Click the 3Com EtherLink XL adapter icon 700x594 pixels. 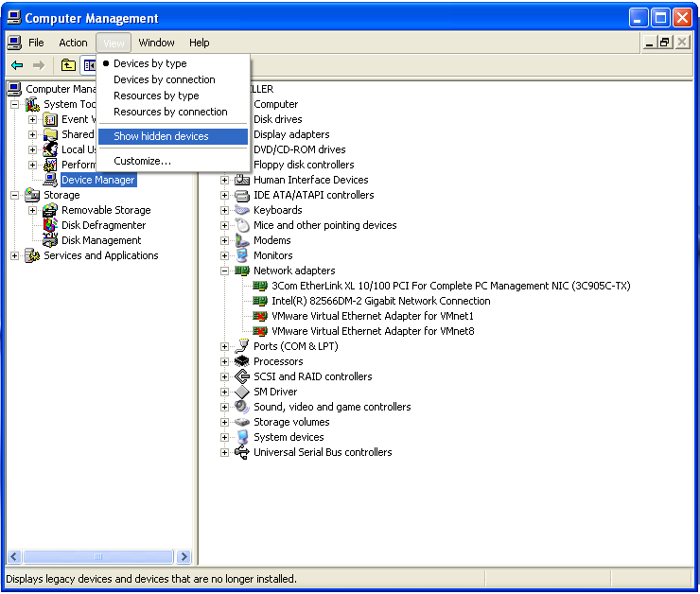click(x=260, y=286)
